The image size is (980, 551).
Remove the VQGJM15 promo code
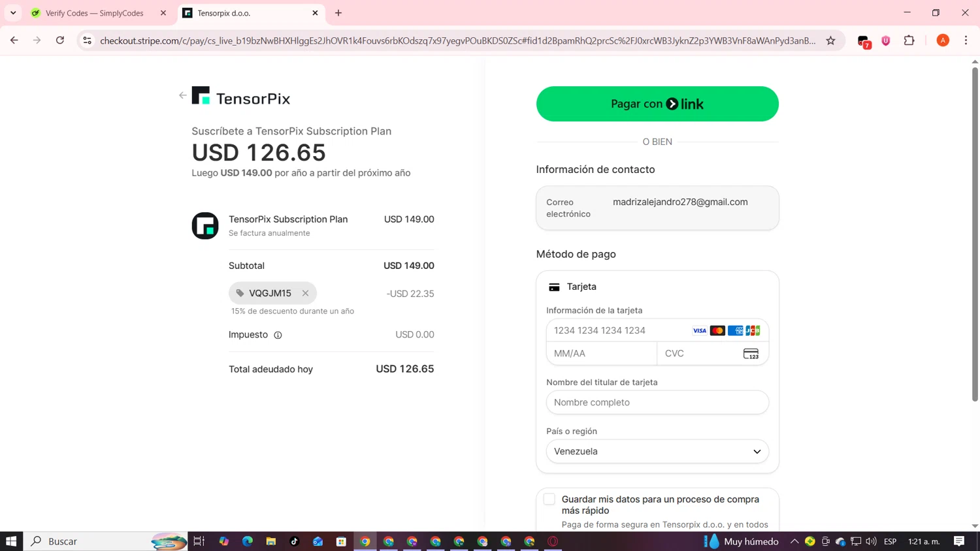pos(305,293)
